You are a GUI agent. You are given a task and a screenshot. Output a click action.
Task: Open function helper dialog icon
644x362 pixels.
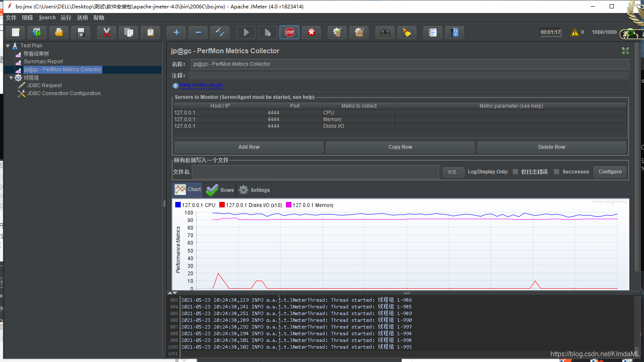point(433,32)
